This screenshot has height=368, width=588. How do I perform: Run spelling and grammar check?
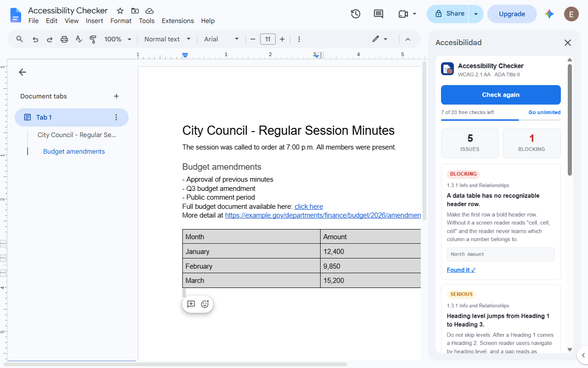[79, 39]
